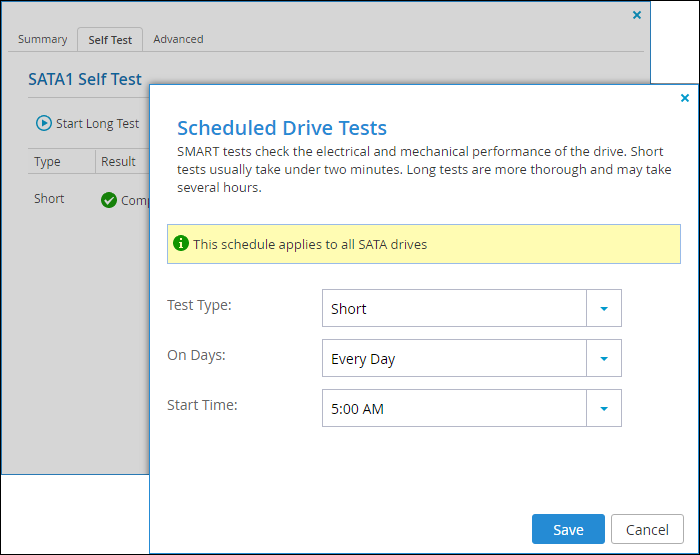Open the Advanced tab

tap(178, 39)
